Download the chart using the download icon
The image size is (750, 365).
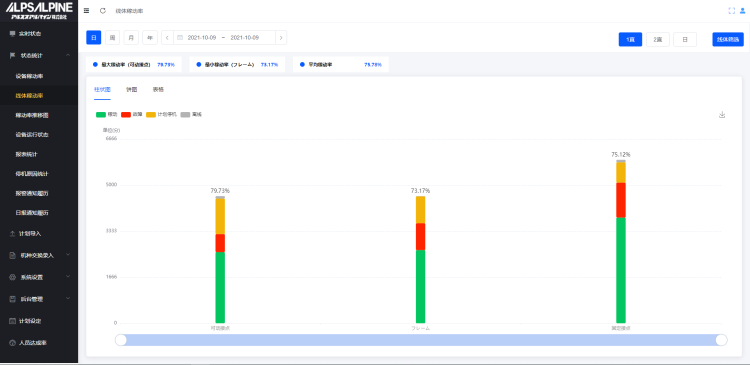point(722,115)
